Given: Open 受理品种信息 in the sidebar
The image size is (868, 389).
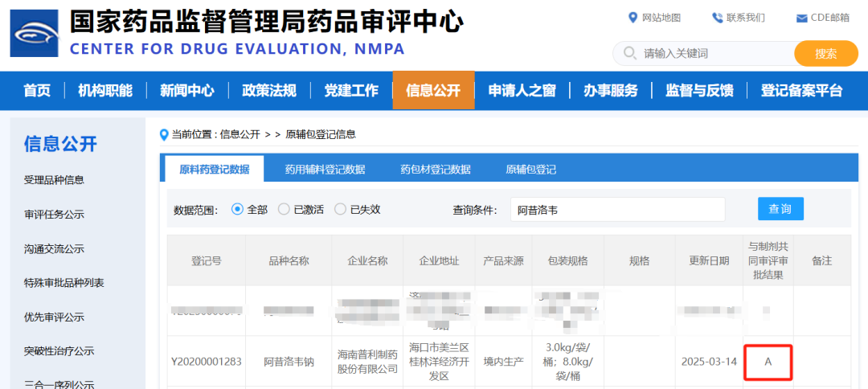Looking at the screenshot, I should [x=54, y=180].
